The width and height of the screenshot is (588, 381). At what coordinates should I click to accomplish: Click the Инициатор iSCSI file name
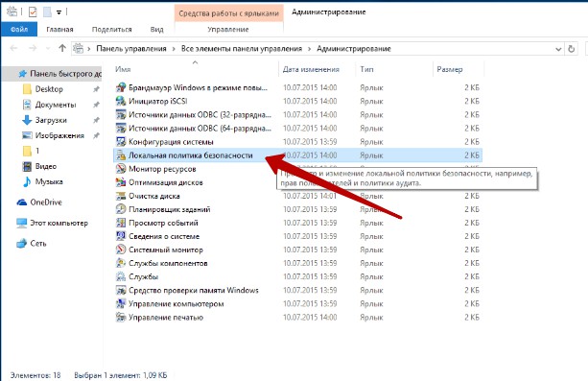(x=157, y=101)
